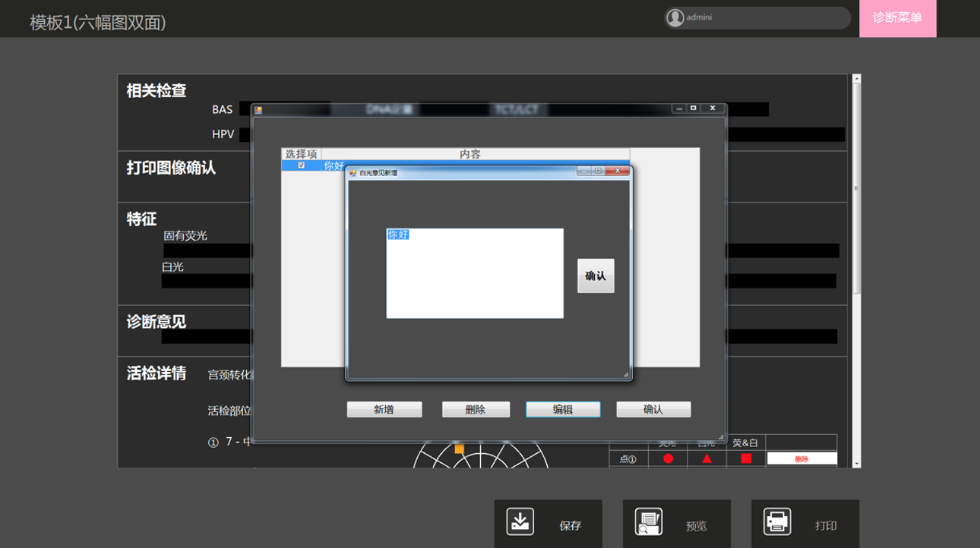Click the 活检详情 section heading
Screen dimensions: 980x548
[156, 373]
